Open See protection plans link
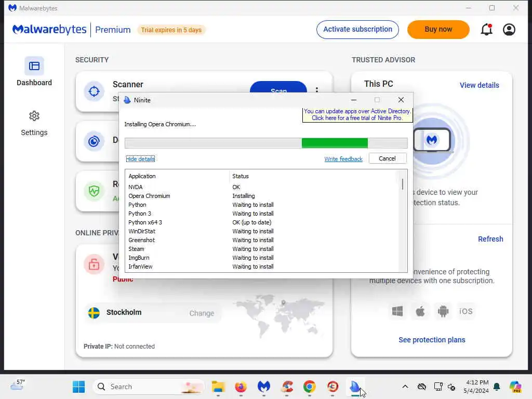Screen dimensions: 532x399 [x=432, y=340]
